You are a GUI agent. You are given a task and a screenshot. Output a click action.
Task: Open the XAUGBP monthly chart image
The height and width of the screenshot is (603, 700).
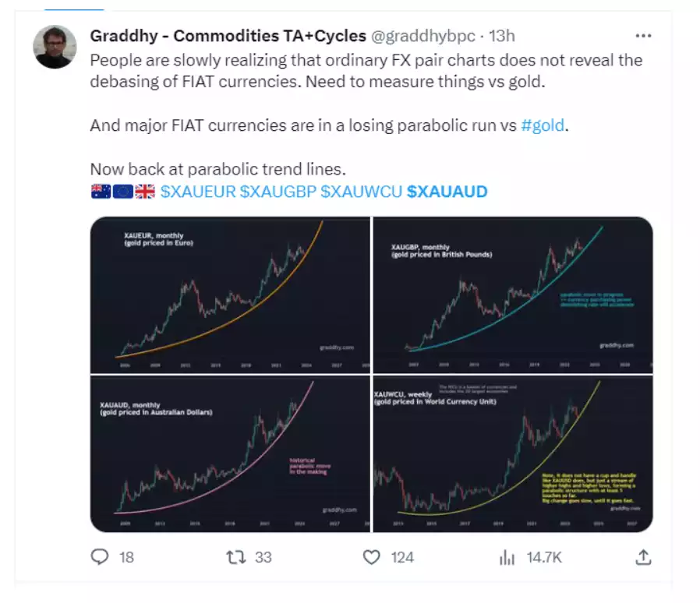[x=512, y=295]
